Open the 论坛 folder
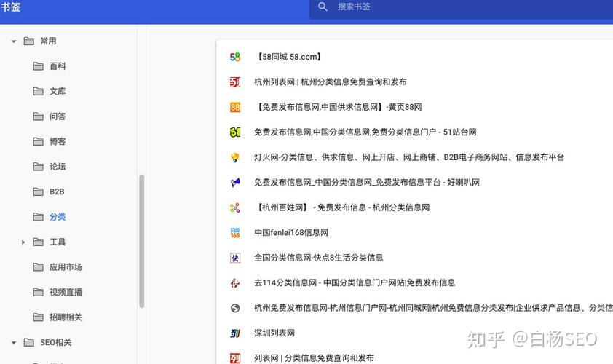Screen dimensions: 613x364 point(58,167)
